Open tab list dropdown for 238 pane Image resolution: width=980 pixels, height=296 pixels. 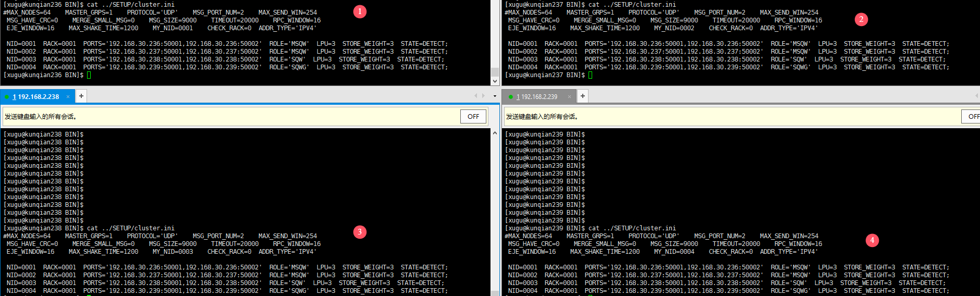[495, 96]
